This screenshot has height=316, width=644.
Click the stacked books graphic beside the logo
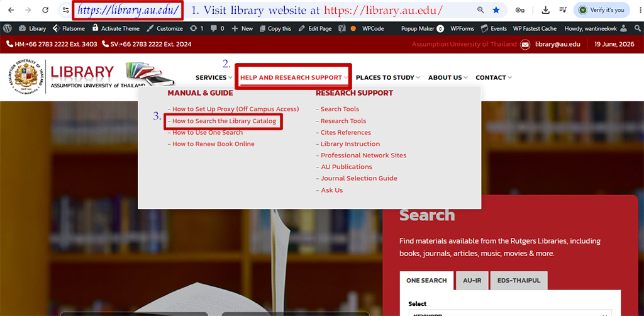pos(150,74)
